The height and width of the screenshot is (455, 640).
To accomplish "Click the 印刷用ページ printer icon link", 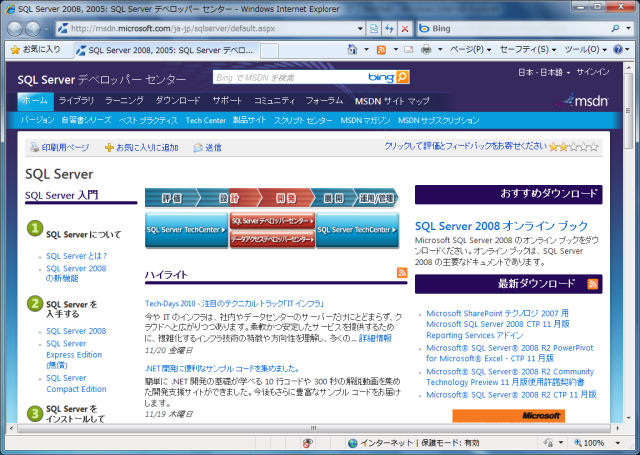I will point(60,147).
